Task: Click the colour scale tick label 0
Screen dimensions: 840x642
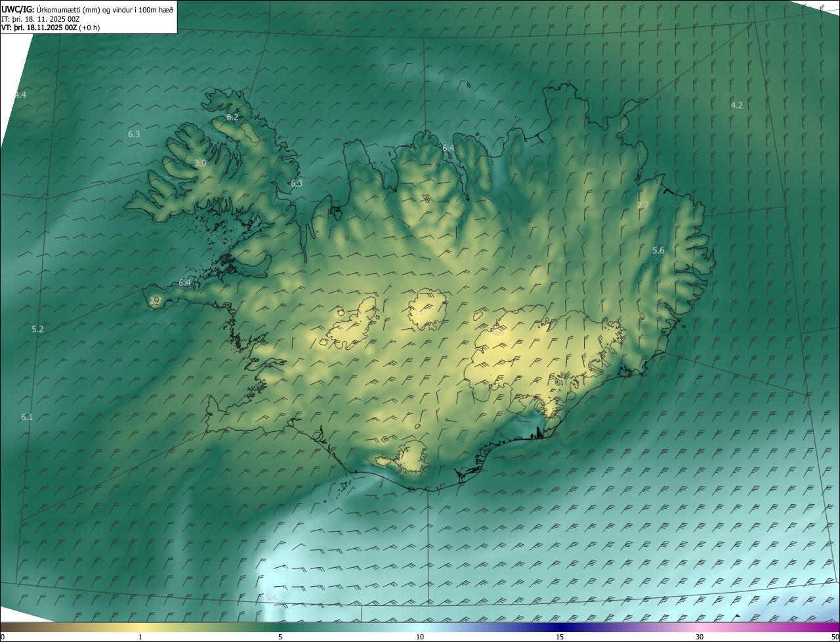Action: 3,637
